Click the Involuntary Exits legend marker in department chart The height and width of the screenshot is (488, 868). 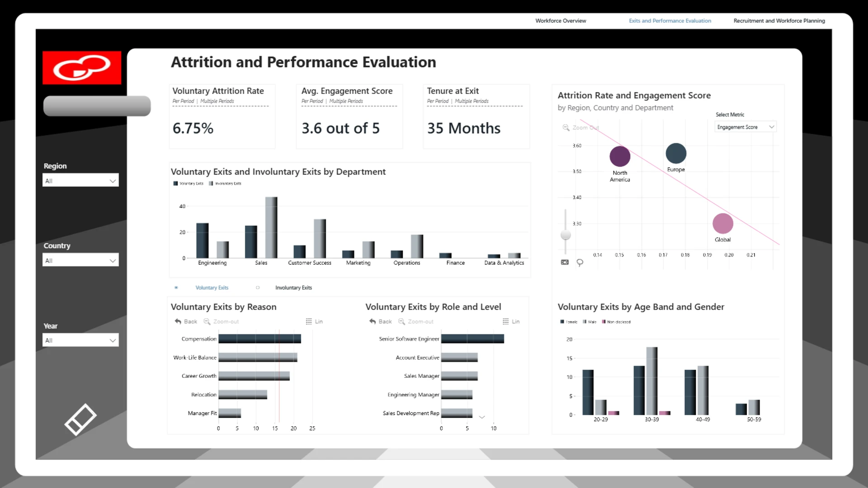pos(211,183)
